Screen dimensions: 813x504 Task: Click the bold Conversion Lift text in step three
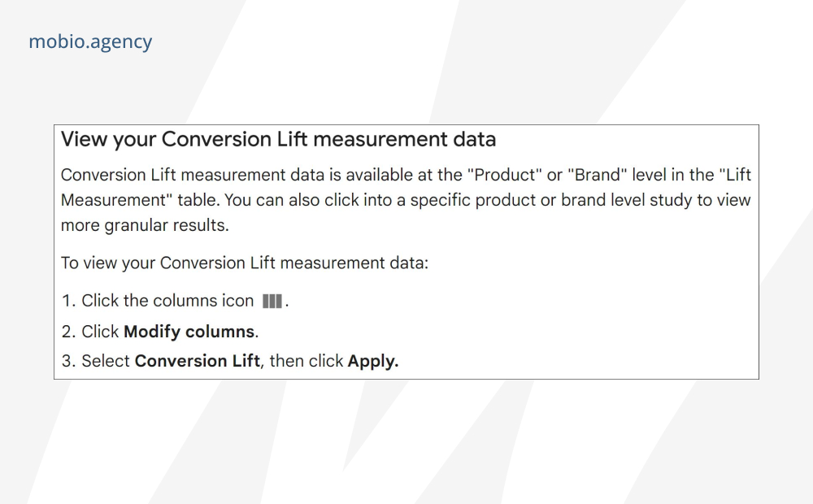click(197, 361)
